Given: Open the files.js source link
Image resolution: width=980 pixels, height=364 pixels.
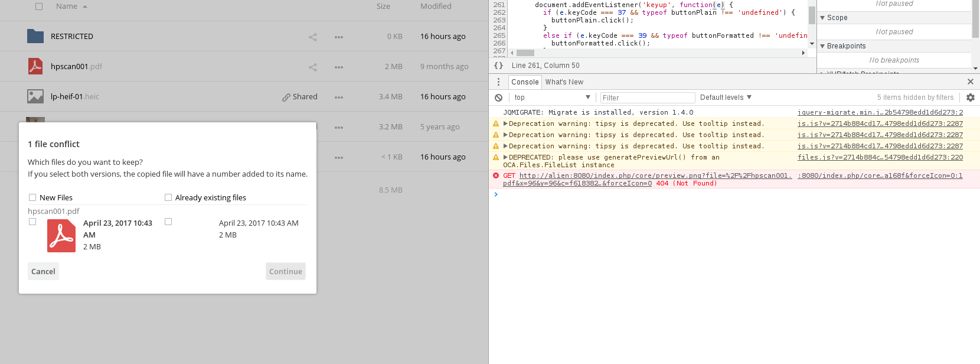Looking at the screenshot, I should tap(880, 157).
